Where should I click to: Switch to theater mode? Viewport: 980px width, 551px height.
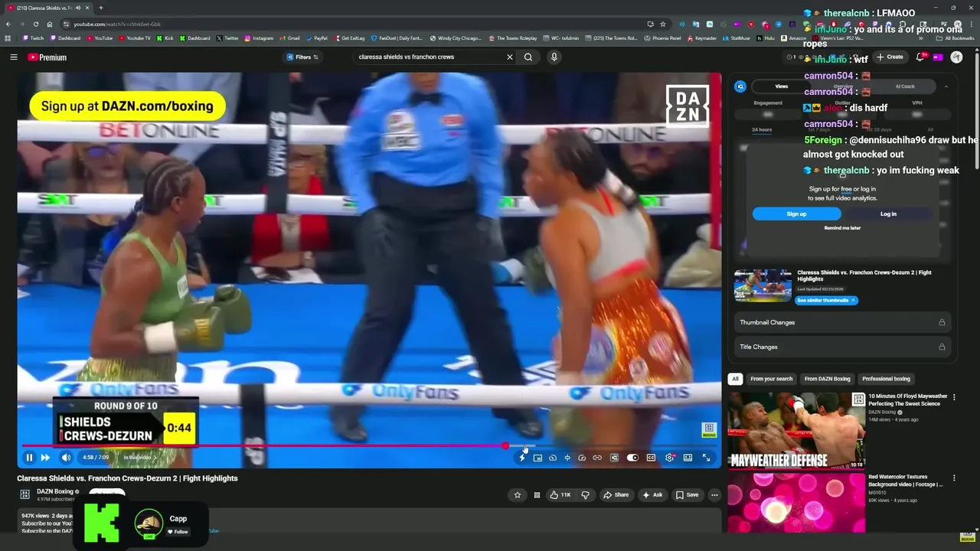(688, 458)
